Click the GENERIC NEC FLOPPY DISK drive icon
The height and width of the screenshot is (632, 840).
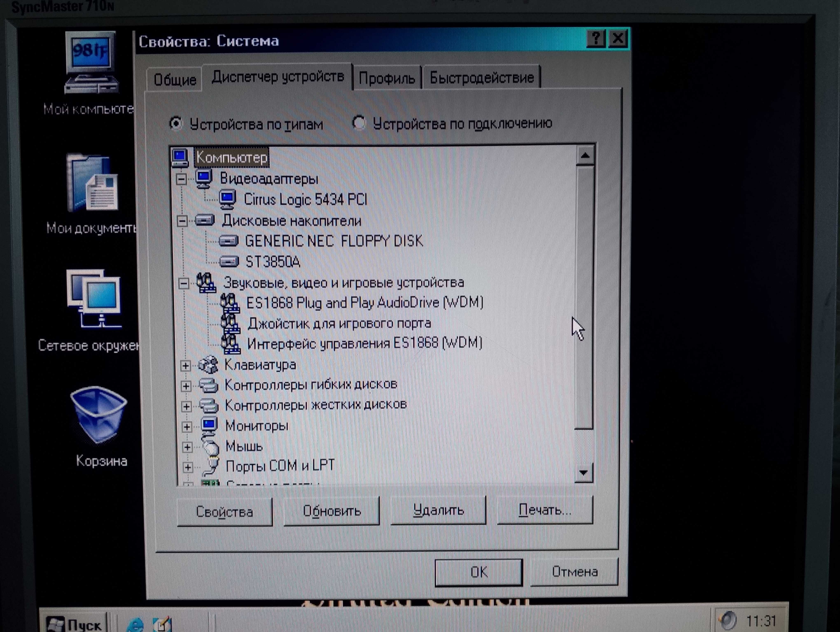point(229,241)
